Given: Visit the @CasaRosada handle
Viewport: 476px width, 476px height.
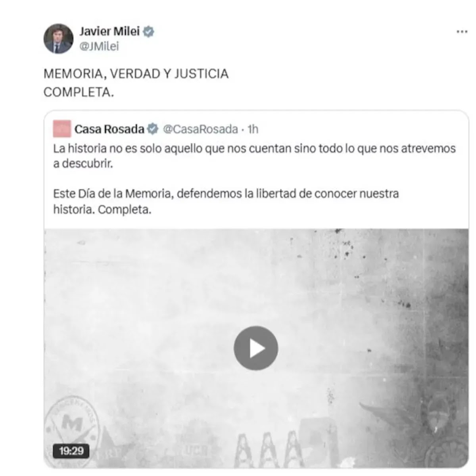Looking at the screenshot, I should coord(200,129).
